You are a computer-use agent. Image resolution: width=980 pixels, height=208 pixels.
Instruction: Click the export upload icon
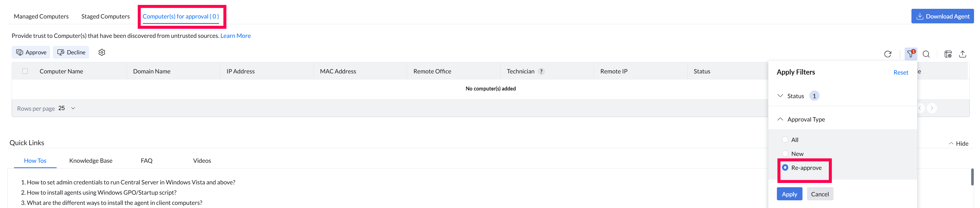962,54
